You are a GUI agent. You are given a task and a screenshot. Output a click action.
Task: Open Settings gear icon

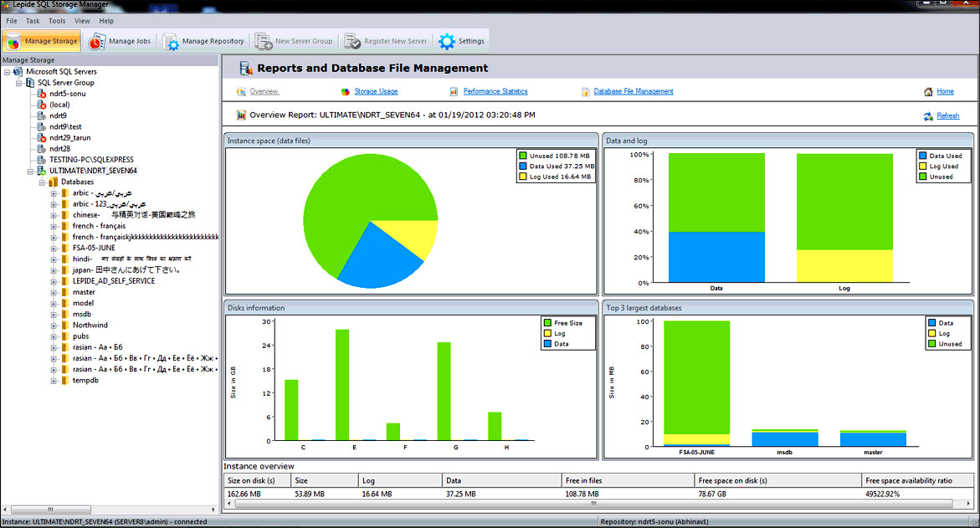click(447, 41)
